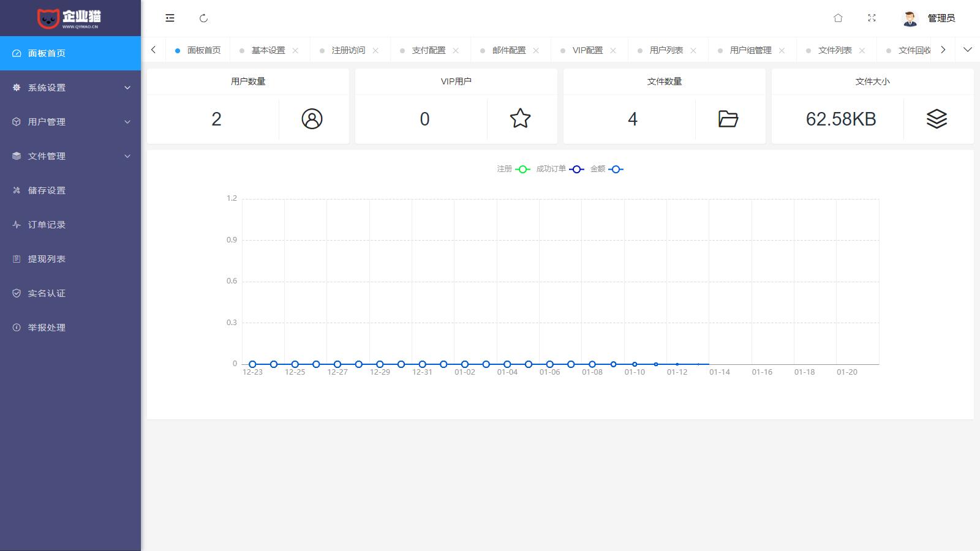Toggle fullscreen using the expand icon
This screenshot has width=980, height=551.
pyautogui.click(x=872, y=18)
